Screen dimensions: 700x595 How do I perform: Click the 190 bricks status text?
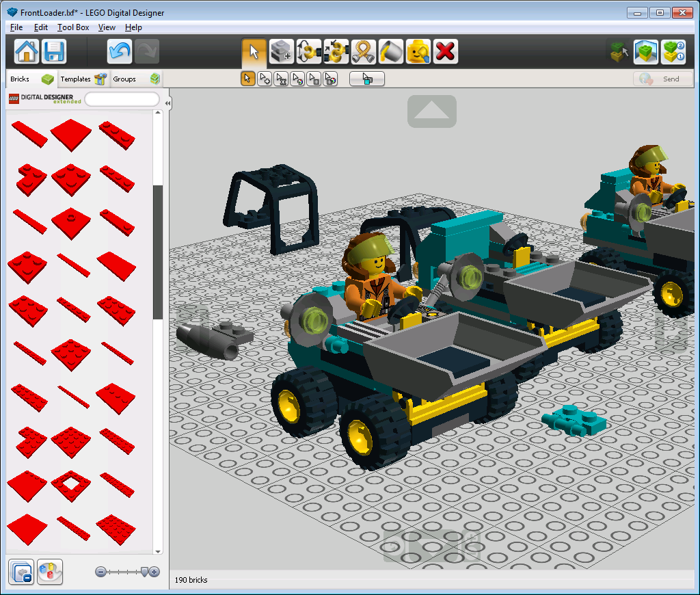coord(191,580)
